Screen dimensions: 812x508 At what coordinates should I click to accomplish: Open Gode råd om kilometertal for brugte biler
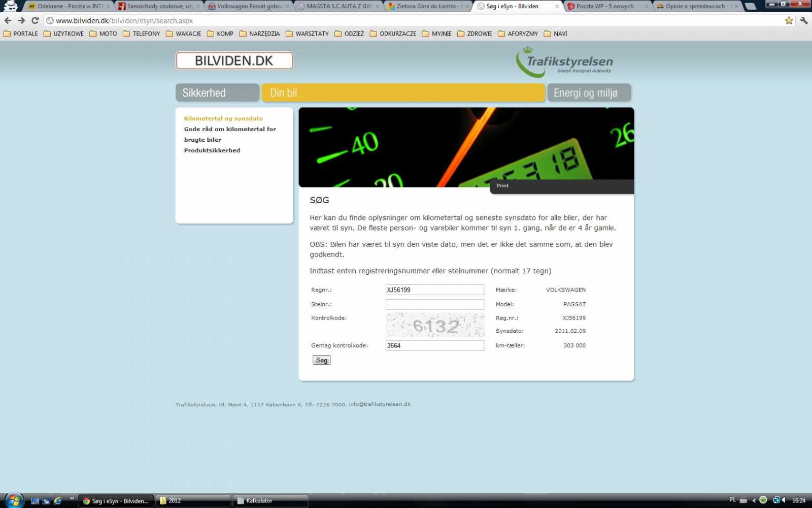click(230, 134)
